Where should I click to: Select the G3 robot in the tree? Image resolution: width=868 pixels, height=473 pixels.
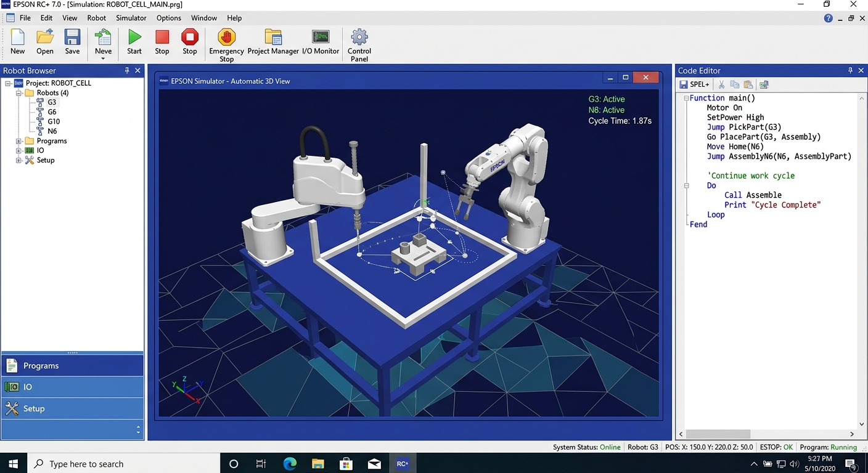point(52,102)
